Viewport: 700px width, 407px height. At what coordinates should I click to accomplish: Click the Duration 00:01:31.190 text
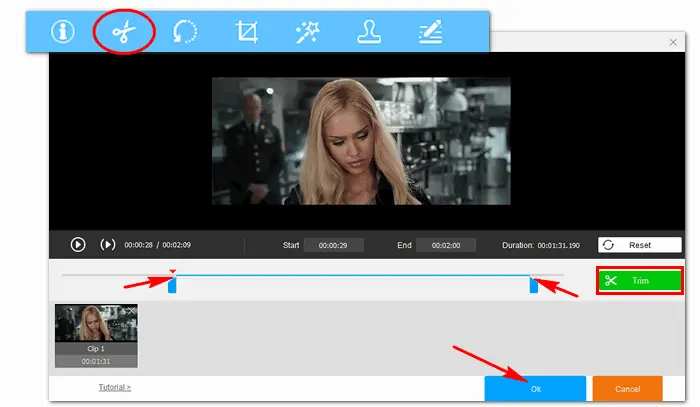[541, 245]
